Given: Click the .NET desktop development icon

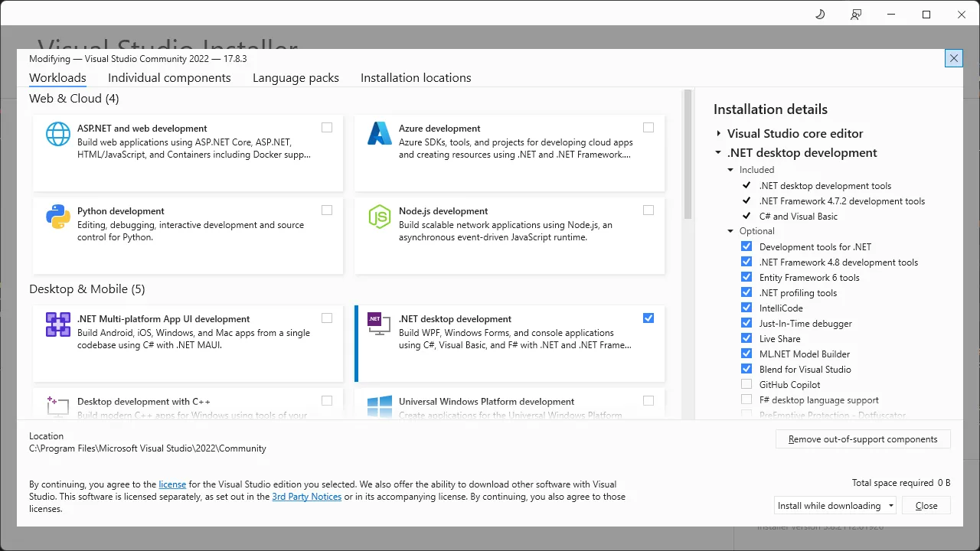Looking at the screenshot, I should click(375, 321).
